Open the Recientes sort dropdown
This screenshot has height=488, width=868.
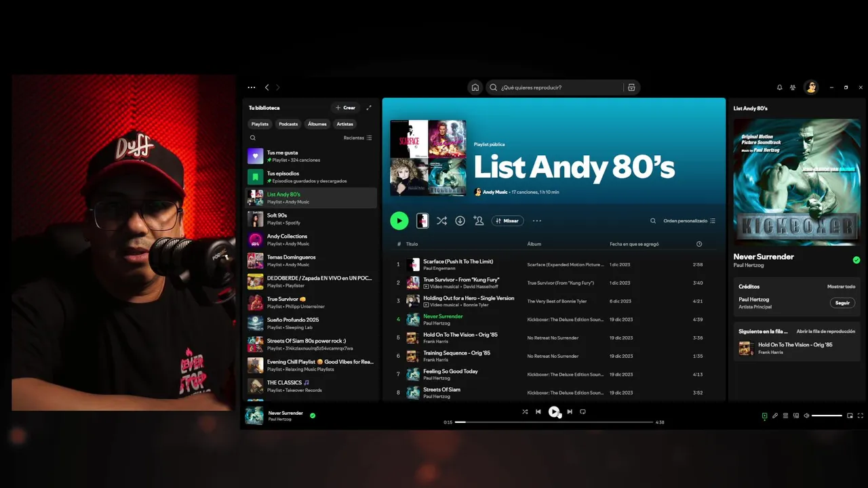(x=358, y=138)
